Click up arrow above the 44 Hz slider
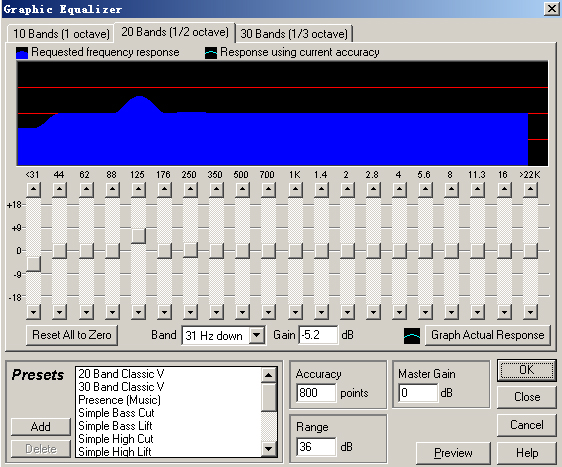This screenshot has width=562, height=467. point(59,190)
